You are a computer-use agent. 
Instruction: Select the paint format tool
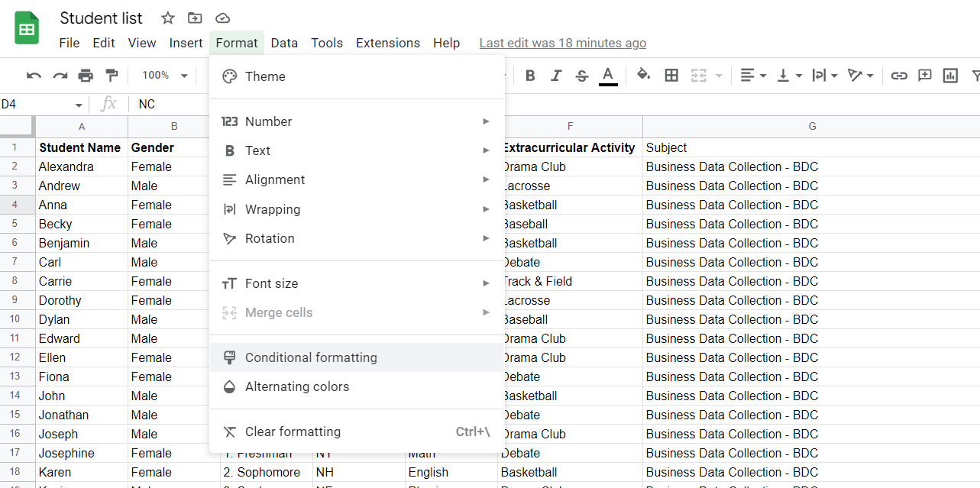[110, 76]
